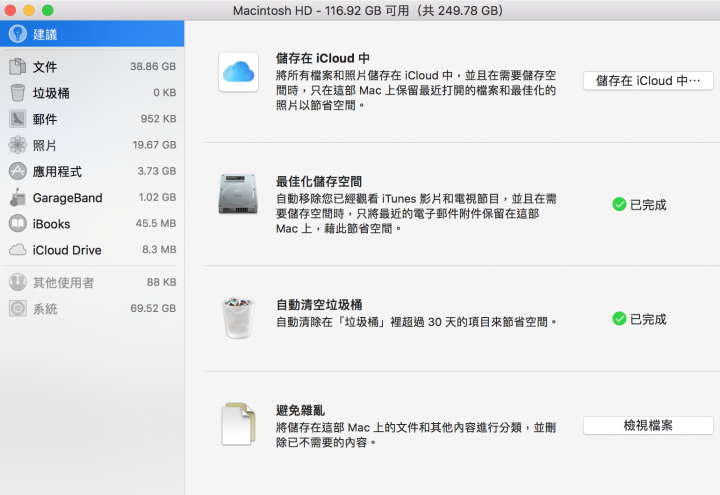The image size is (720, 495).
Task: Open the GarageBand category row
Action: 92,197
